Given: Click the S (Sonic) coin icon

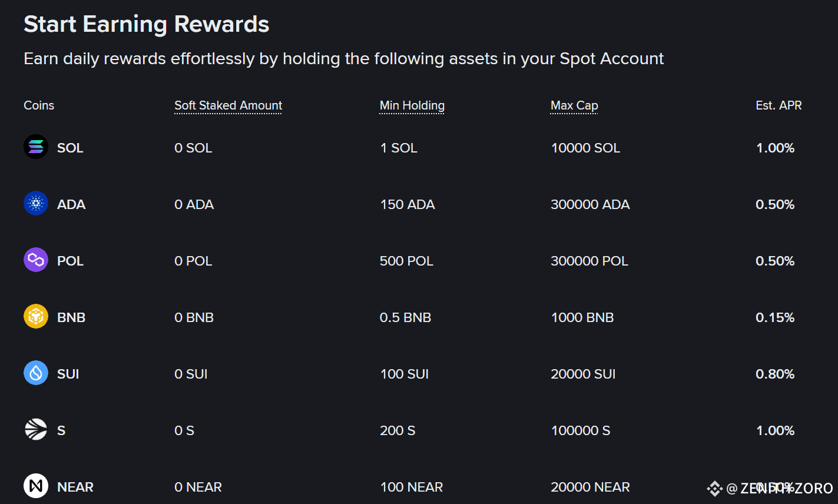Looking at the screenshot, I should tap(36, 430).
